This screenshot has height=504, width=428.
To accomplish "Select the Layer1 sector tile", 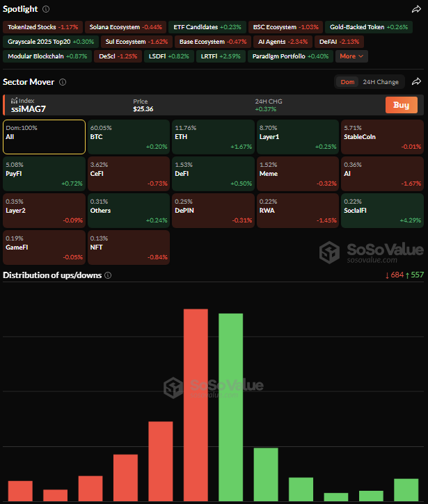I will pyautogui.click(x=298, y=137).
